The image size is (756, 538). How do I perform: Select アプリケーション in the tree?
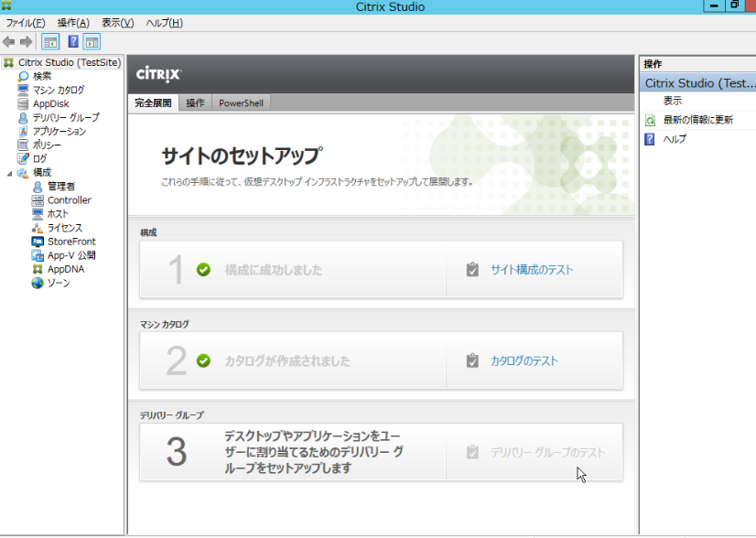(59, 131)
